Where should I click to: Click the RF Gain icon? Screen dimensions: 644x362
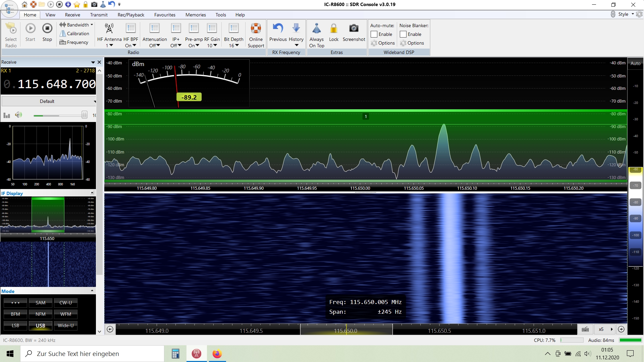tap(212, 28)
